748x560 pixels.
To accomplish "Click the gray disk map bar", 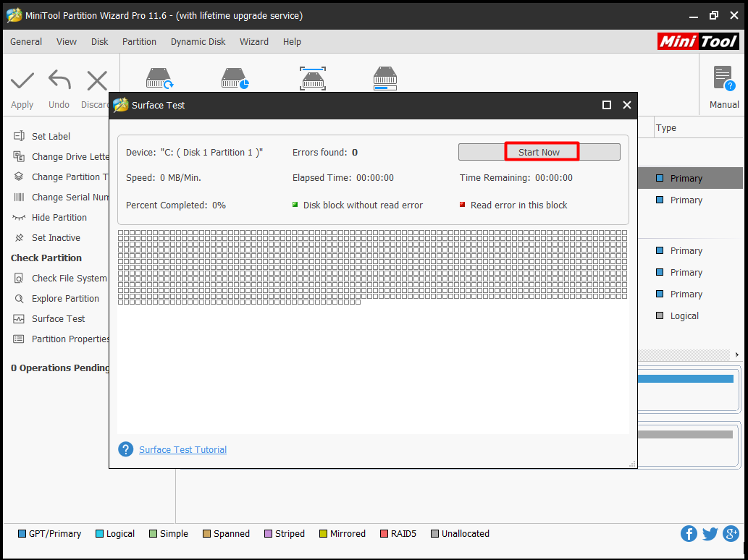I will pos(686,435).
